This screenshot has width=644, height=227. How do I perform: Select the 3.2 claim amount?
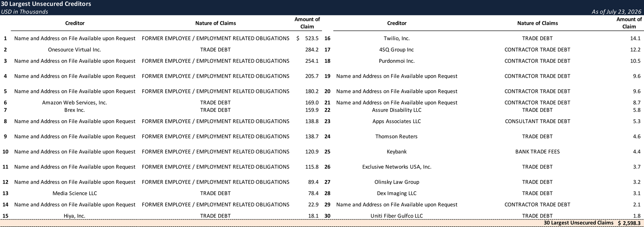pyautogui.click(x=637, y=182)
